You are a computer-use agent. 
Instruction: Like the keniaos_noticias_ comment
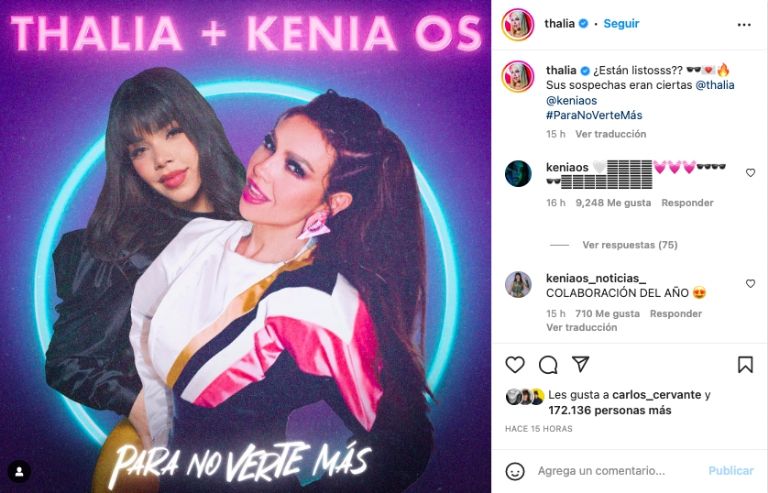click(x=750, y=283)
